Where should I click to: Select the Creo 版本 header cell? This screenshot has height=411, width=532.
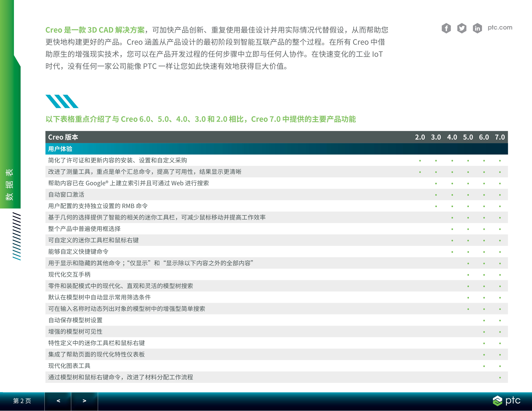[63, 137]
